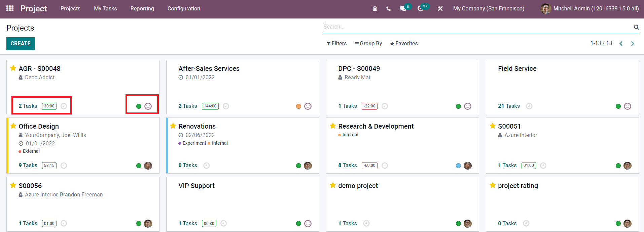Viewport: 644px width, 232px height.
Task: Open 21 Tasks link on Field Service
Action: [x=509, y=106]
